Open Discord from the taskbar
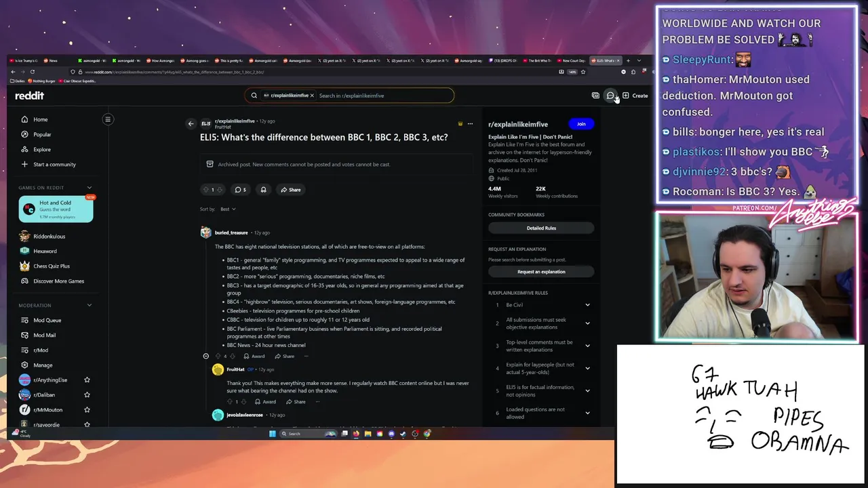 coord(391,434)
